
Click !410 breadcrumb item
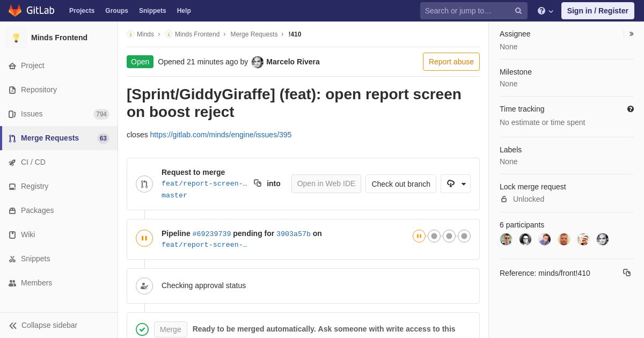click(295, 34)
